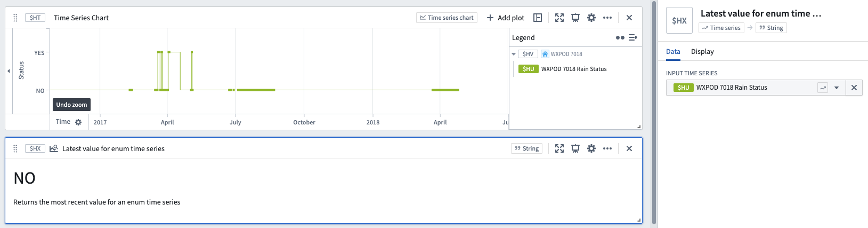The height and width of the screenshot is (228, 868).
Task: Open more options for Latest value card
Action: pos(607,148)
